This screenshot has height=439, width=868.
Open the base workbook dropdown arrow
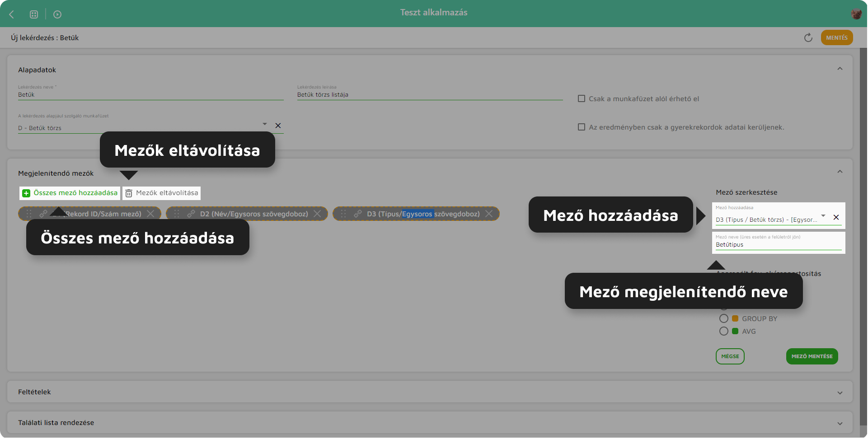point(265,124)
